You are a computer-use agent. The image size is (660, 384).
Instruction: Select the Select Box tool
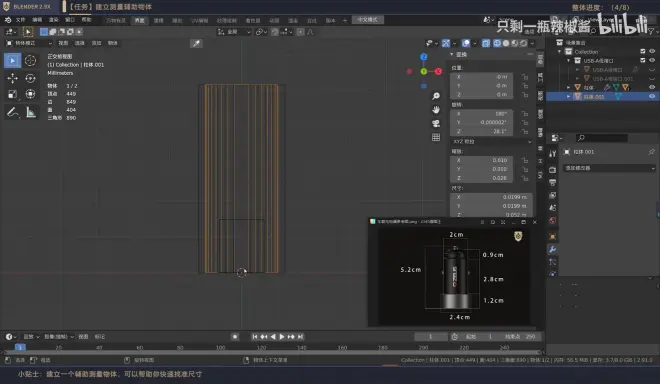tap(12, 61)
